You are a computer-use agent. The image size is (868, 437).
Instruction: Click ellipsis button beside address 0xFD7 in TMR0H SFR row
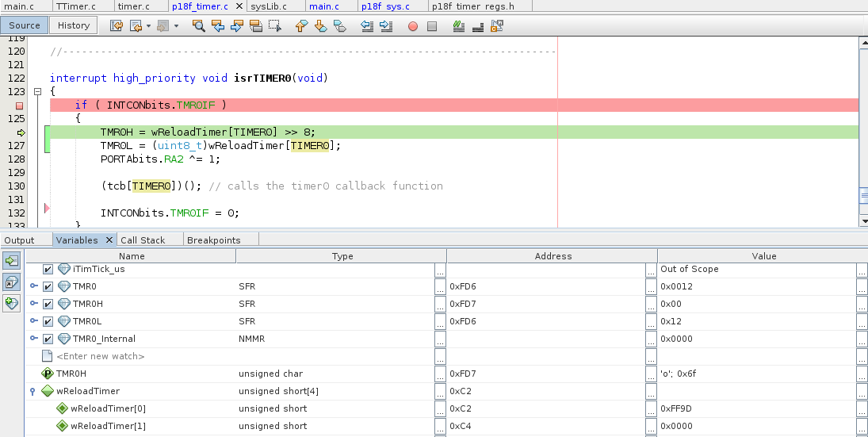[651, 304]
